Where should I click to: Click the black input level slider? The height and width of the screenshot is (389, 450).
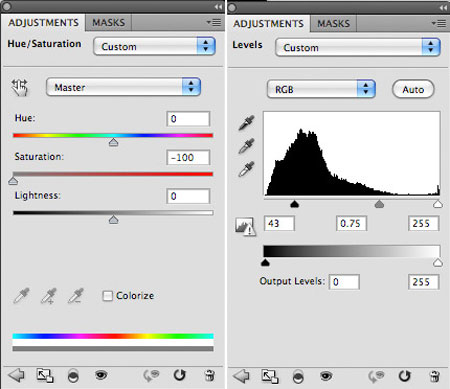294,204
